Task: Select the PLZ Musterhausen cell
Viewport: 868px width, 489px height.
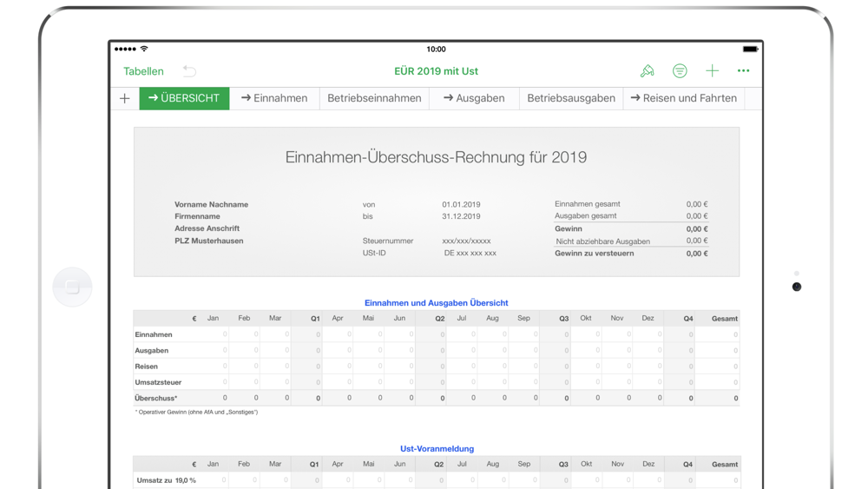Action: click(208, 241)
